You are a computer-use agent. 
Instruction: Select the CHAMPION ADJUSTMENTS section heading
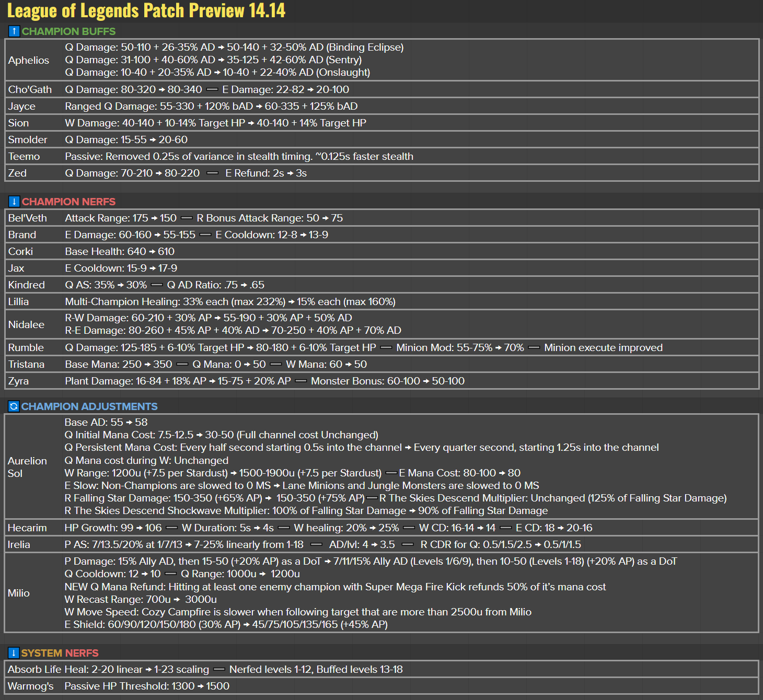tap(89, 406)
